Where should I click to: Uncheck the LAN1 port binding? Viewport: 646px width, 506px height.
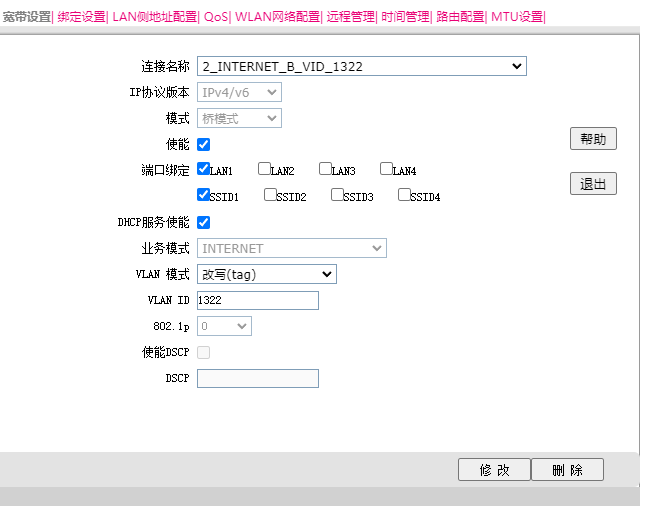click(x=204, y=169)
